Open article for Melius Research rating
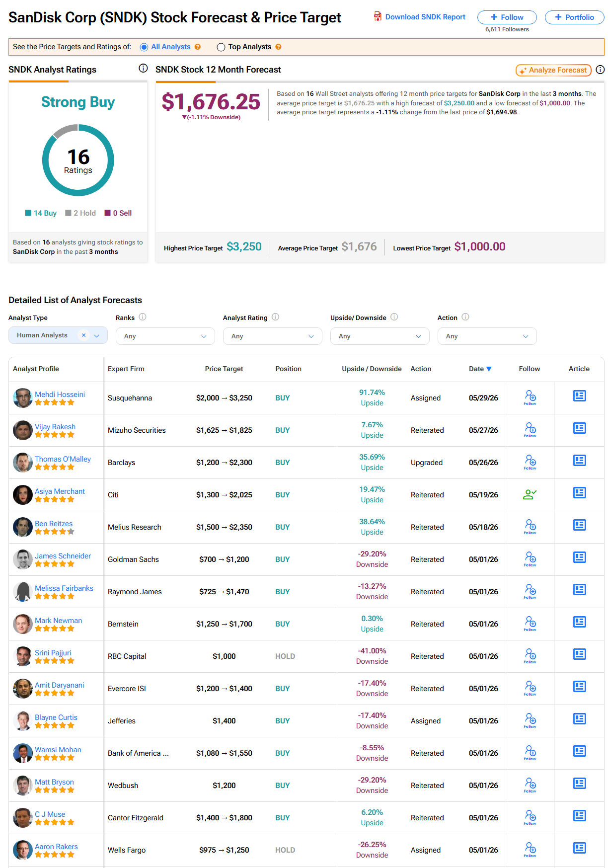This screenshot has height=868, width=608. pyautogui.click(x=580, y=525)
